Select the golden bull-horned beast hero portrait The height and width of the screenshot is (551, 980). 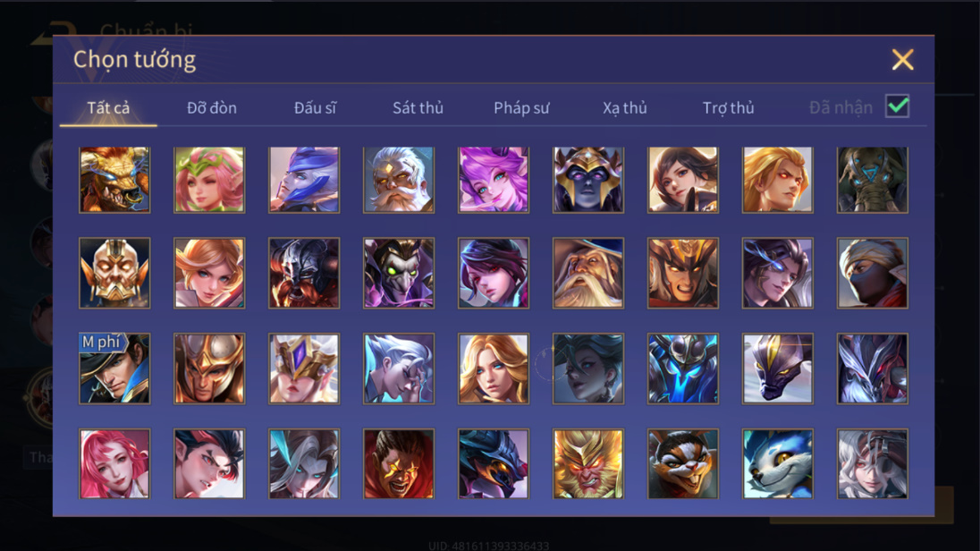[114, 180]
